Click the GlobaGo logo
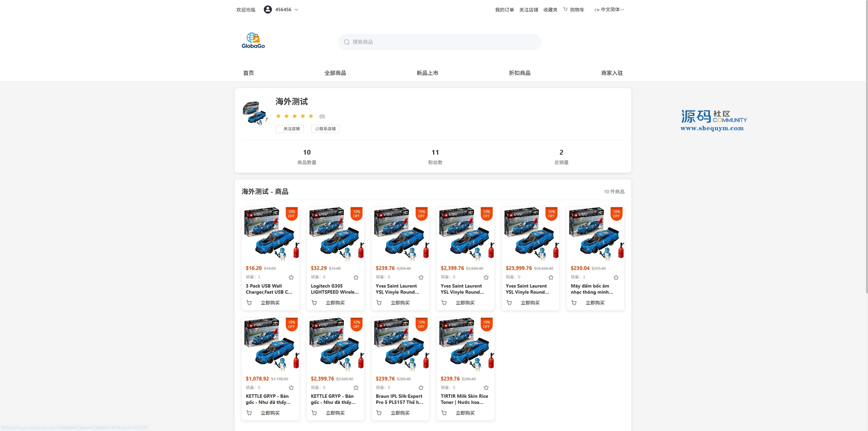 (x=253, y=41)
